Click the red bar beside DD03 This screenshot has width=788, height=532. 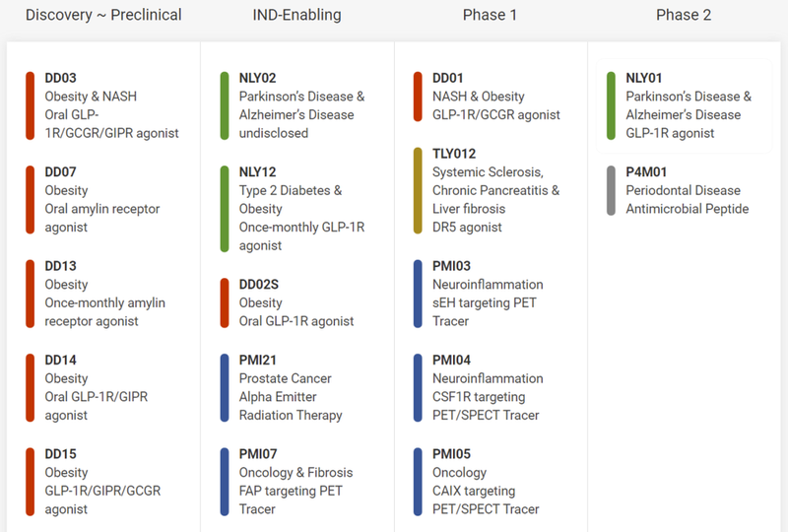tap(31, 105)
